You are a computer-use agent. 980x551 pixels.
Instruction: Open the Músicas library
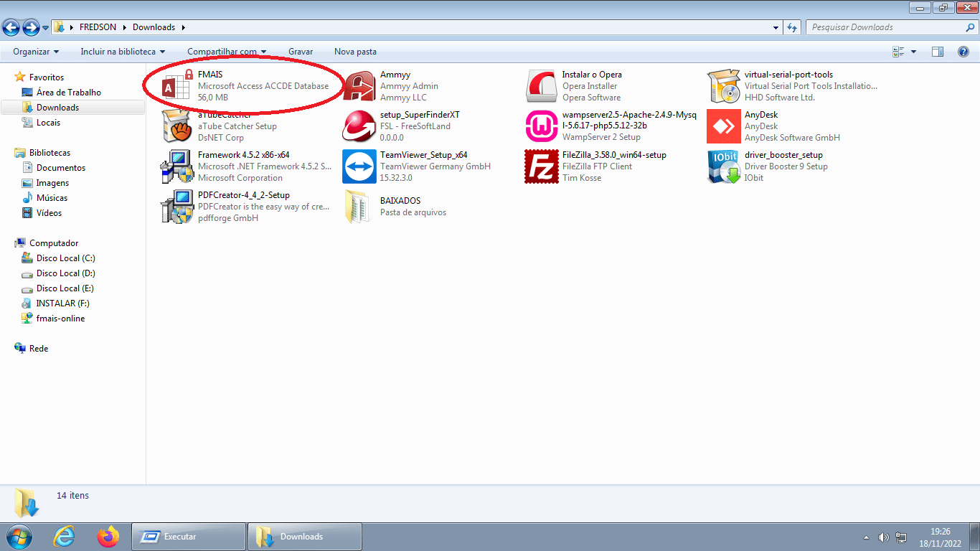tap(52, 198)
